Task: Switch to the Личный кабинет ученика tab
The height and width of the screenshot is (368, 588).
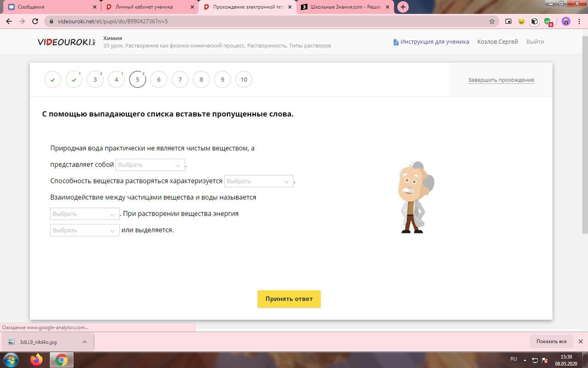Action: pos(148,7)
